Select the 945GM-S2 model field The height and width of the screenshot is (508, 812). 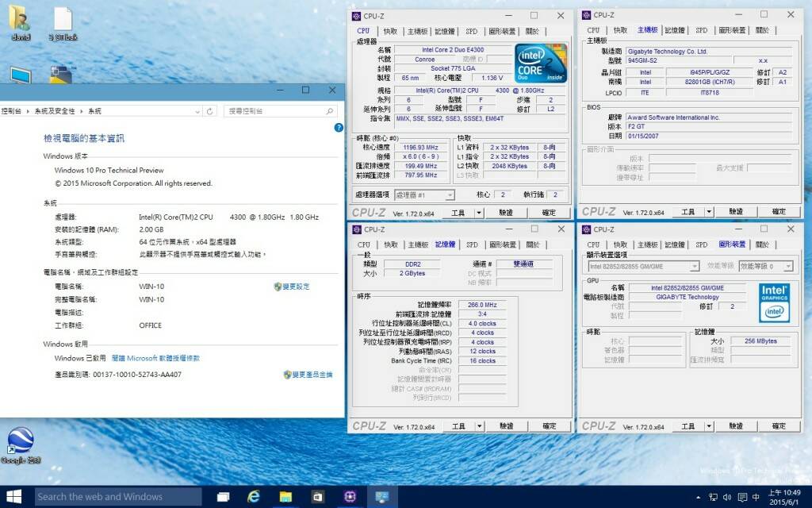680,60
